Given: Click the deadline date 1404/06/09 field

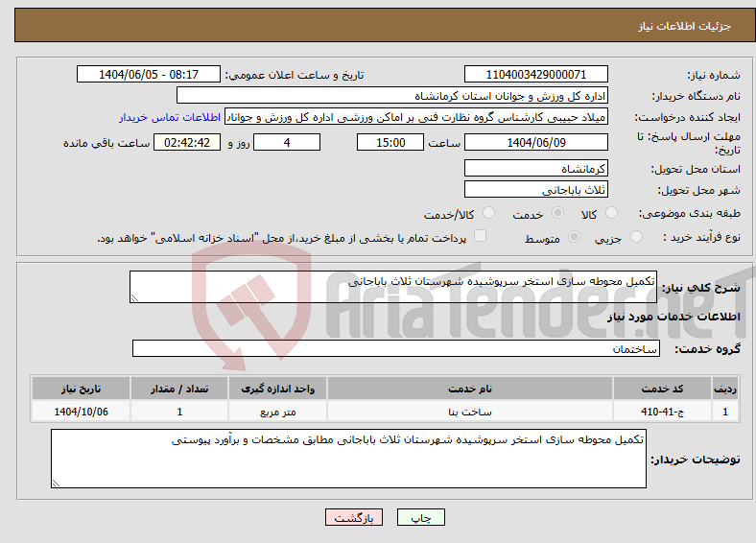Looking at the screenshot, I should (x=535, y=142).
